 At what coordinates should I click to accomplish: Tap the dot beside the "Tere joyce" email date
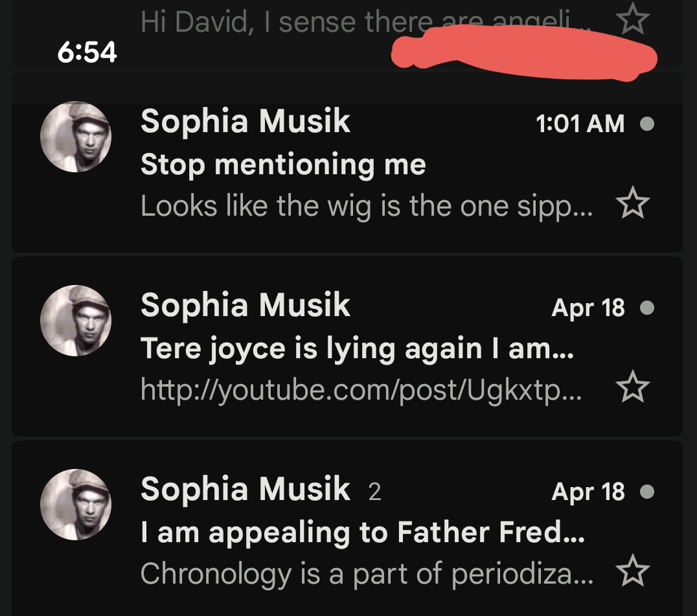(646, 308)
